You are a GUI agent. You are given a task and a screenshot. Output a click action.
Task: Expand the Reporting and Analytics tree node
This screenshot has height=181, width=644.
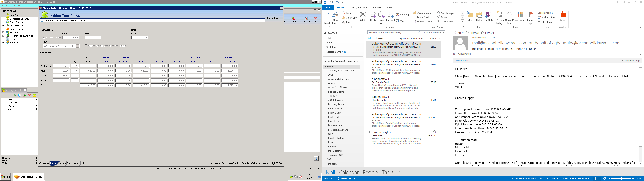pyautogui.click(x=3, y=36)
